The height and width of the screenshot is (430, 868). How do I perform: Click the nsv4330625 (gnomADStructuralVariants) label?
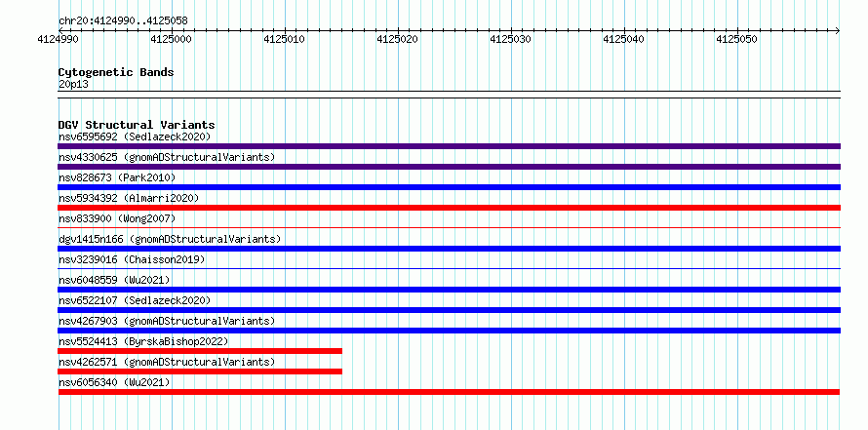167,157
